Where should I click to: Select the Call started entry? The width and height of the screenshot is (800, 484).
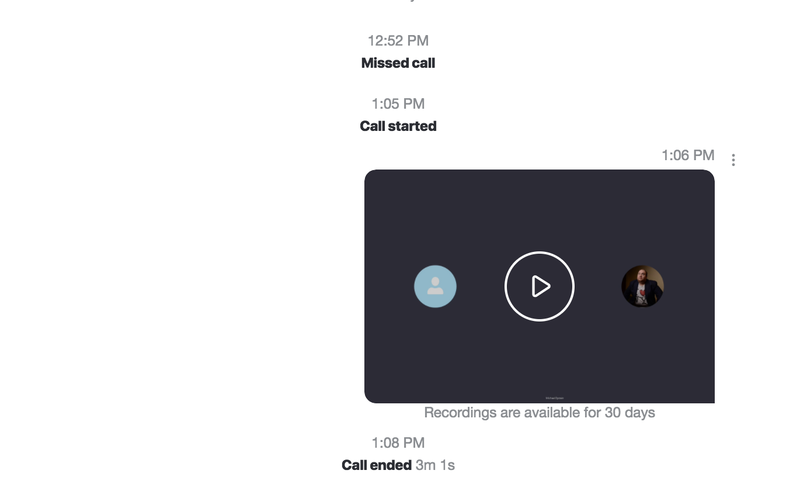[398, 126]
